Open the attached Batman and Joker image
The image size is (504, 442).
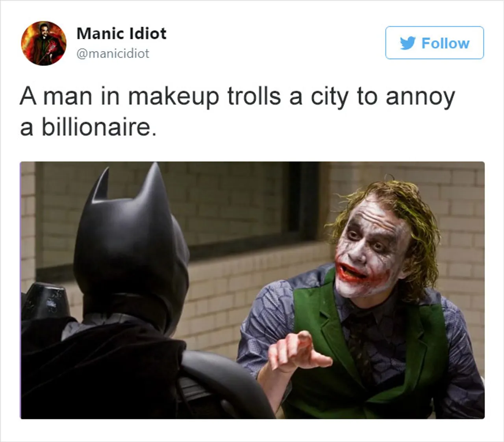(252, 290)
